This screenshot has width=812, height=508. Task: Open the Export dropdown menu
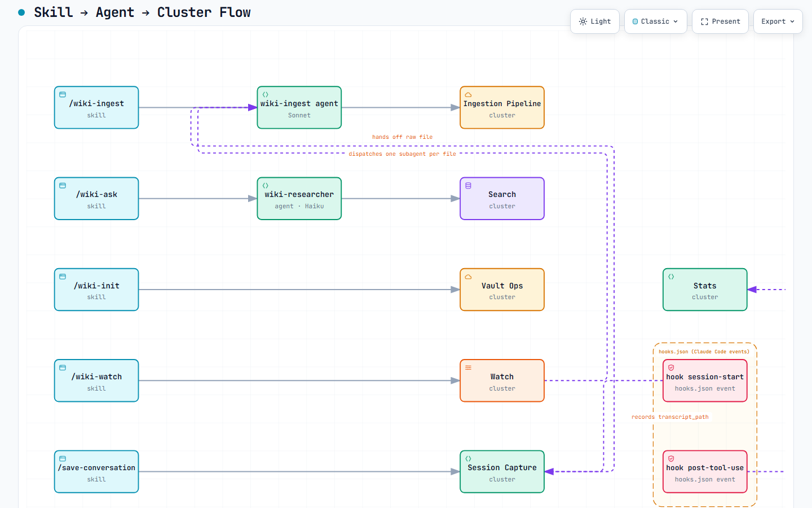click(x=778, y=21)
